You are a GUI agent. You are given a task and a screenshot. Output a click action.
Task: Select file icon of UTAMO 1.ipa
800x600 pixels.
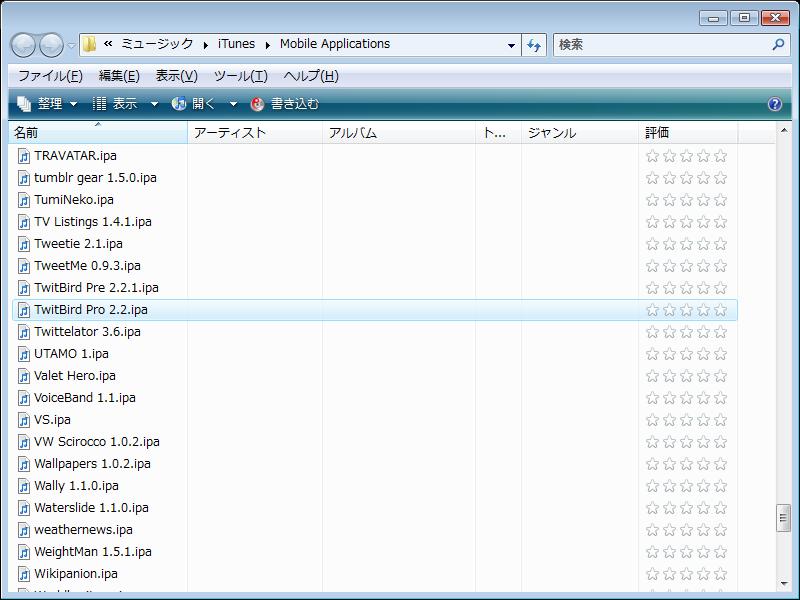pos(24,354)
